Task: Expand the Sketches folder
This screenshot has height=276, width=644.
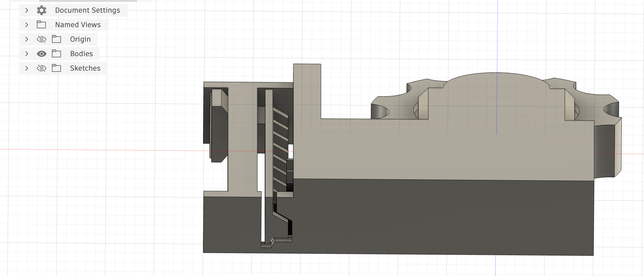Action: (27, 68)
